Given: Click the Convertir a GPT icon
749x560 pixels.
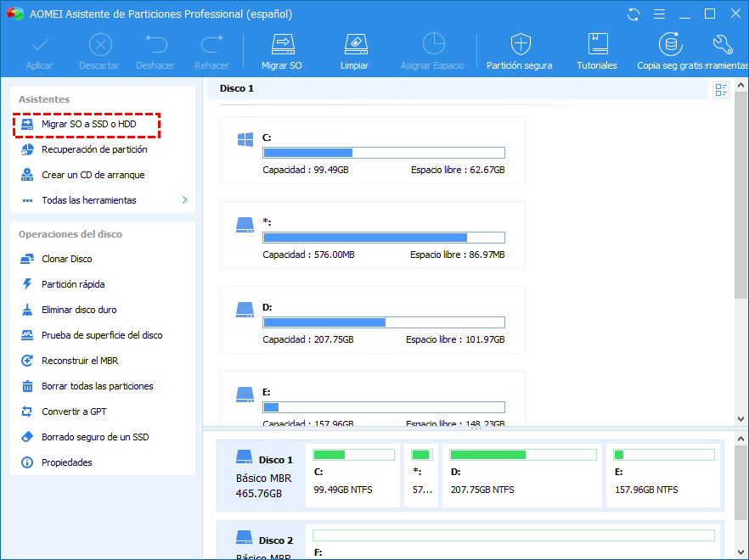Looking at the screenshot, I should [x=27, y=412].
